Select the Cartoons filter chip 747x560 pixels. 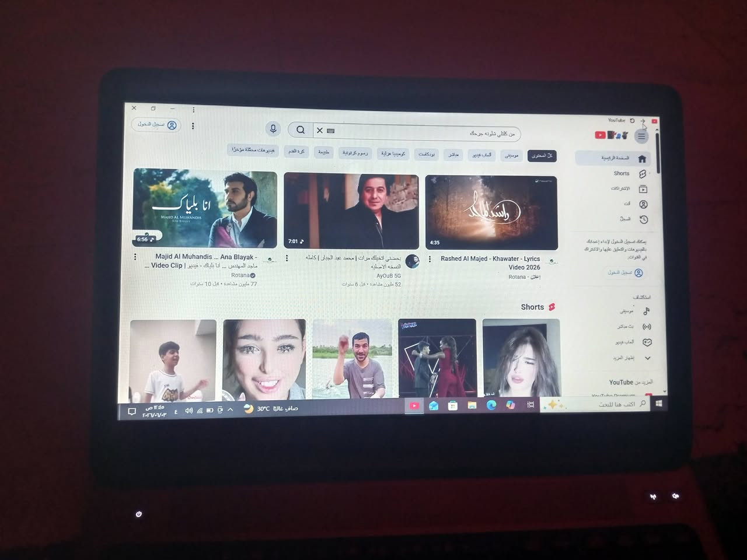pyautogui.click(x=355, y=153)
